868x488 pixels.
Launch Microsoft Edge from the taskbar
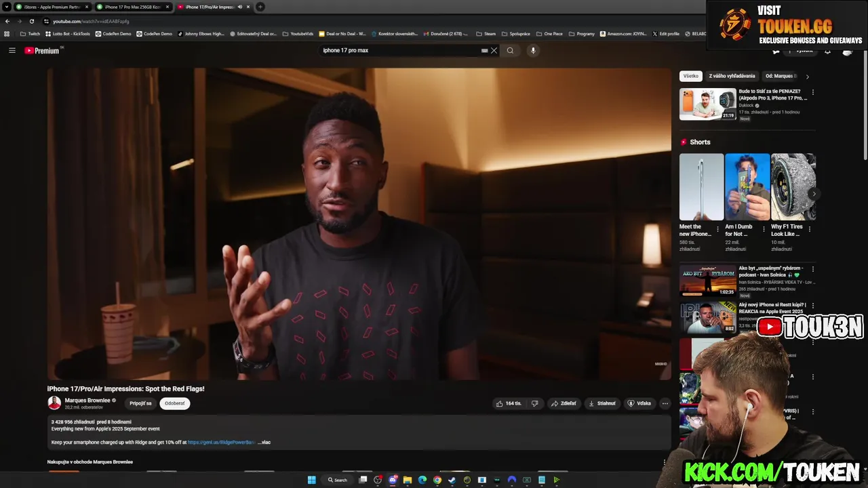tap(422, 480)
